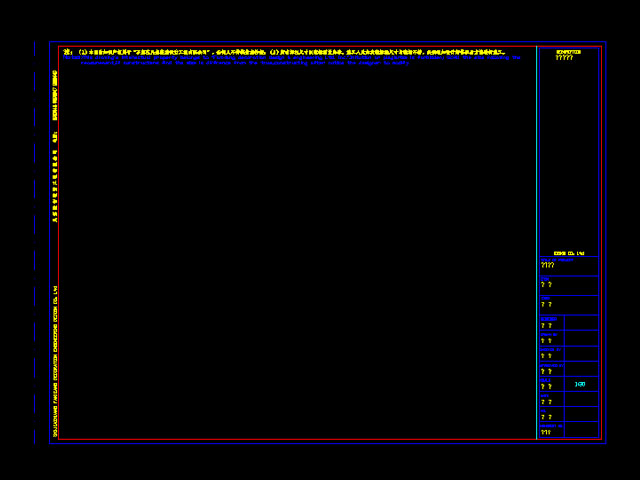The height and width of the screenshot is (480, 640).
Task: Click the top-right yellow "?????" header text
Action: pos(564,58)
